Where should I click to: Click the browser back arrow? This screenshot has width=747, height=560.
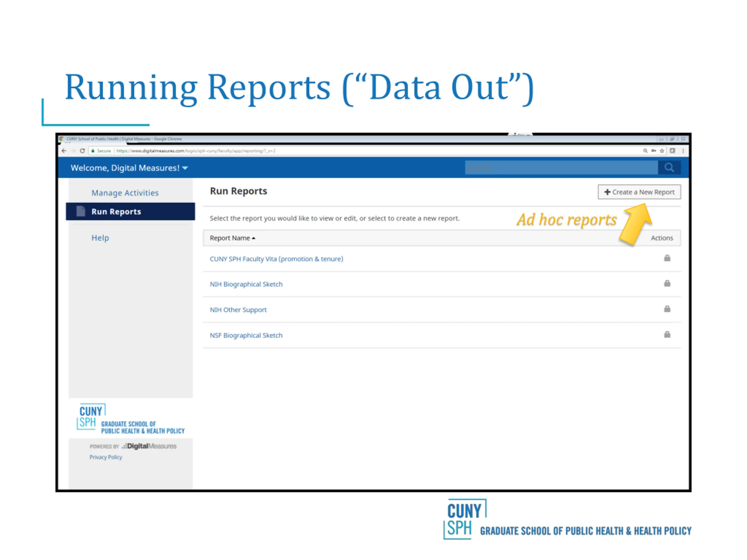(64, 151)
